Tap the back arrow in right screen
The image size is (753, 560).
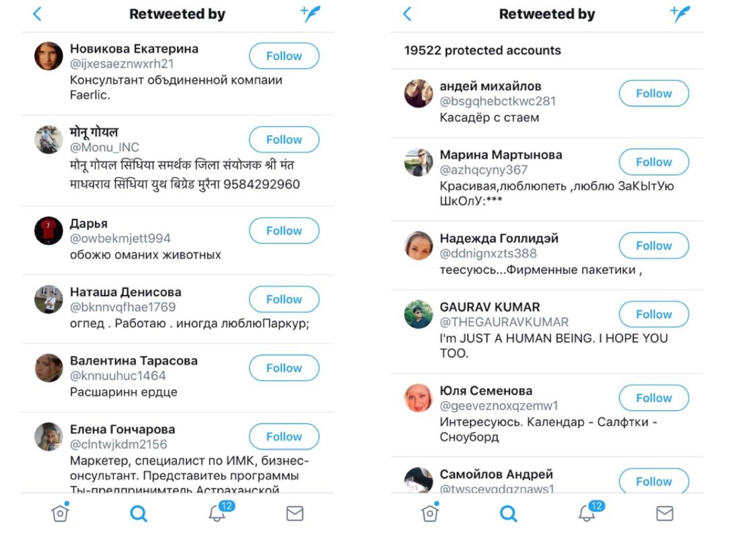click(407, 14)
